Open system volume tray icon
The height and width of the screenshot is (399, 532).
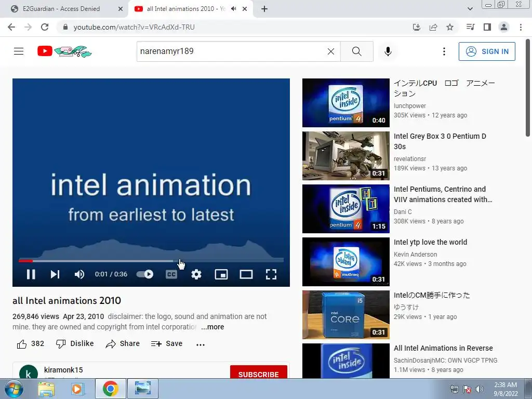[x=480, y=389]
